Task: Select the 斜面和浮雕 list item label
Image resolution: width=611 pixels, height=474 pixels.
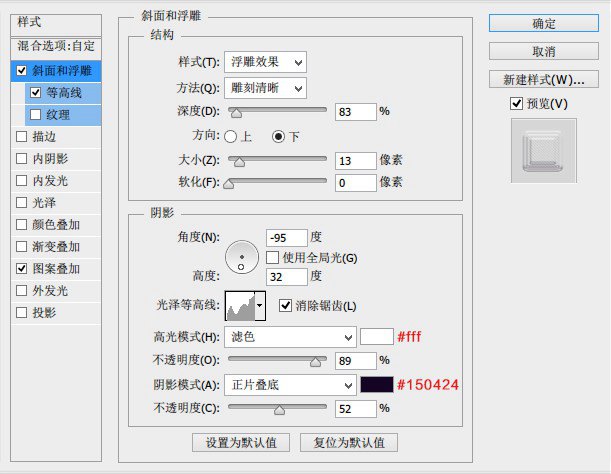Action: [62, 71]
